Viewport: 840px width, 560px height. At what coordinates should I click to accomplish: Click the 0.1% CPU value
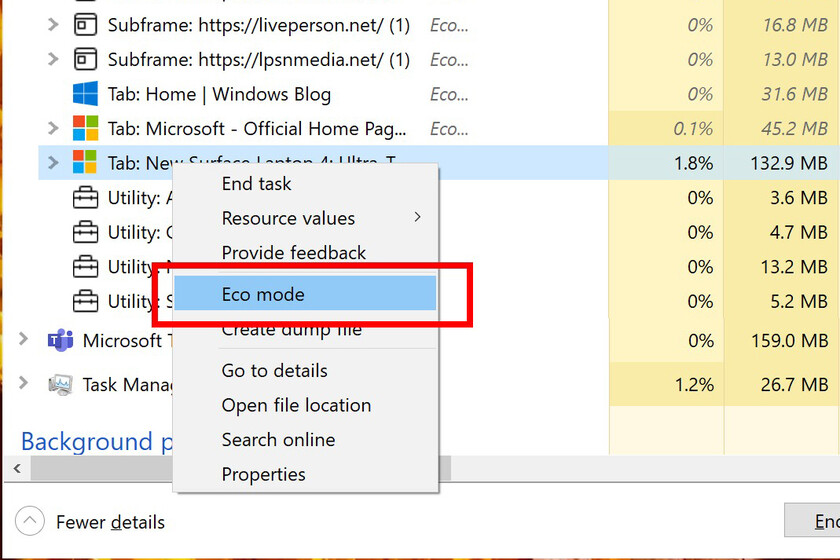click(x=693, y=129)
